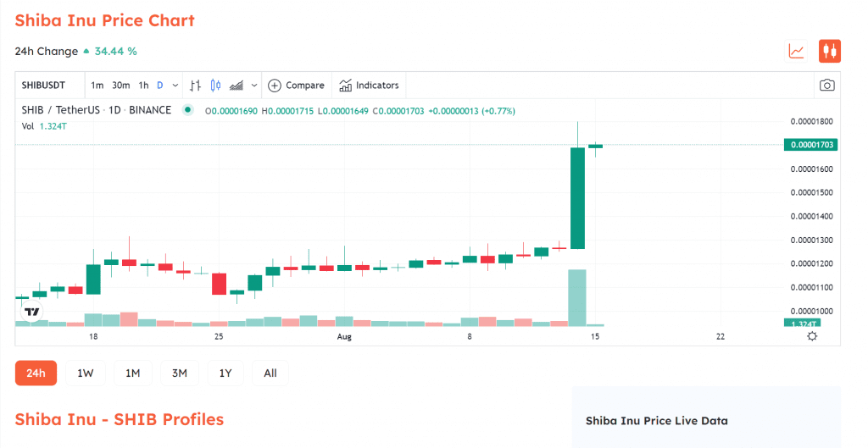Click the large green candle on chart
868x448 pixels.
click(x=577, y=198)
